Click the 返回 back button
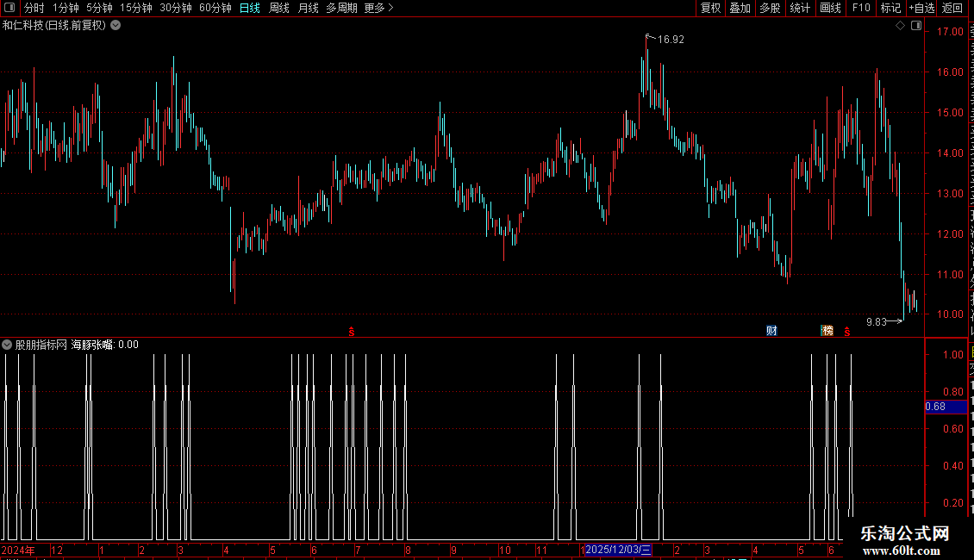Image resolution: width=974 pixels, height=560 pixels. [952, 8]
